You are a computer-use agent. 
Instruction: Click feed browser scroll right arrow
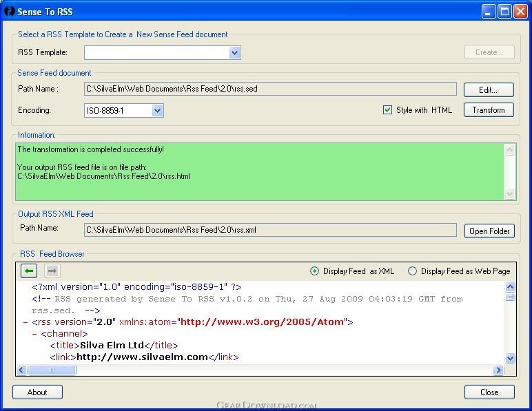point(498,370)
